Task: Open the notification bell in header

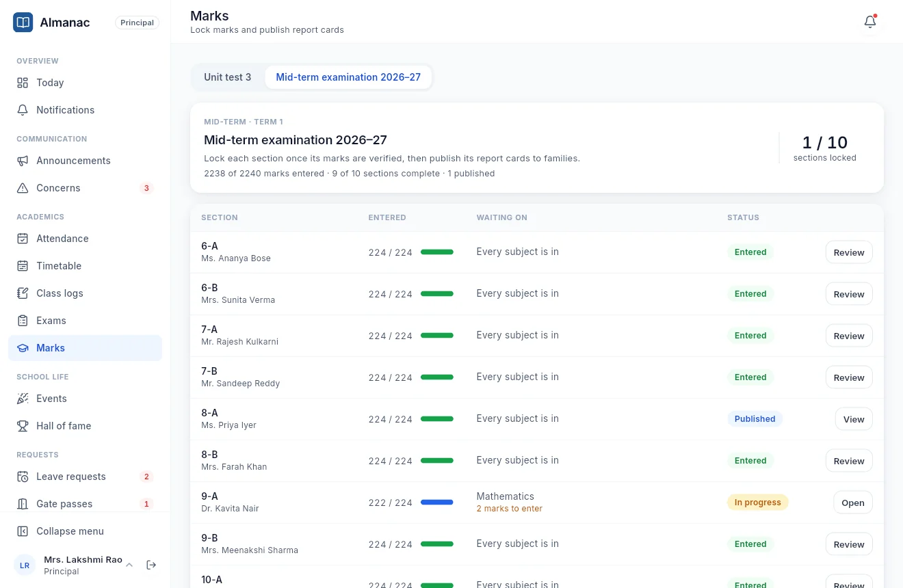Action: pos(870,22)
